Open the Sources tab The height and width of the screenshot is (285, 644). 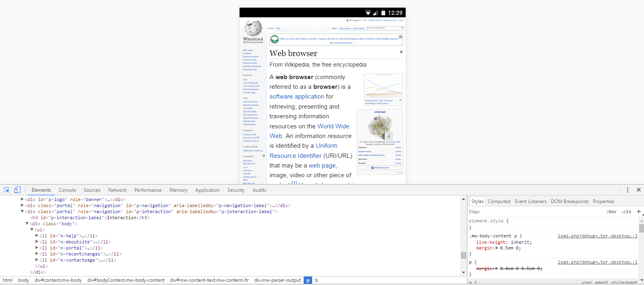(x=92, y=190)
